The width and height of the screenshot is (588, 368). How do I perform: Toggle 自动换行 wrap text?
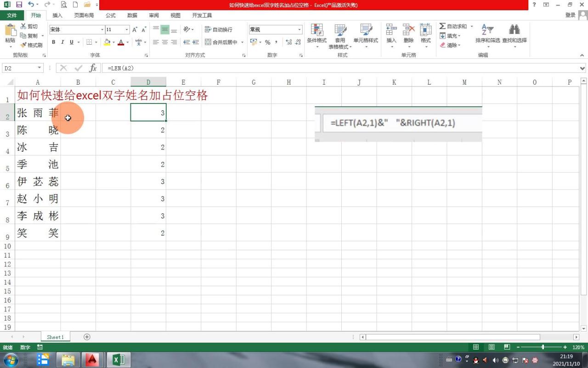tap(219, 29)
